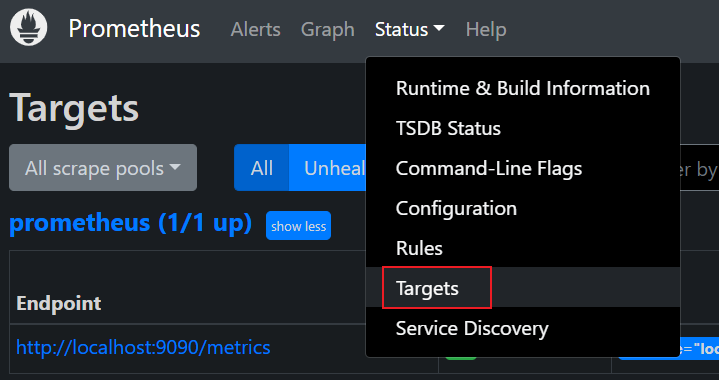Image resolution: width=719 pixels, height=380 pixels.
Task: Click the Endpoint column header
Action: click(x=59, y=303)
